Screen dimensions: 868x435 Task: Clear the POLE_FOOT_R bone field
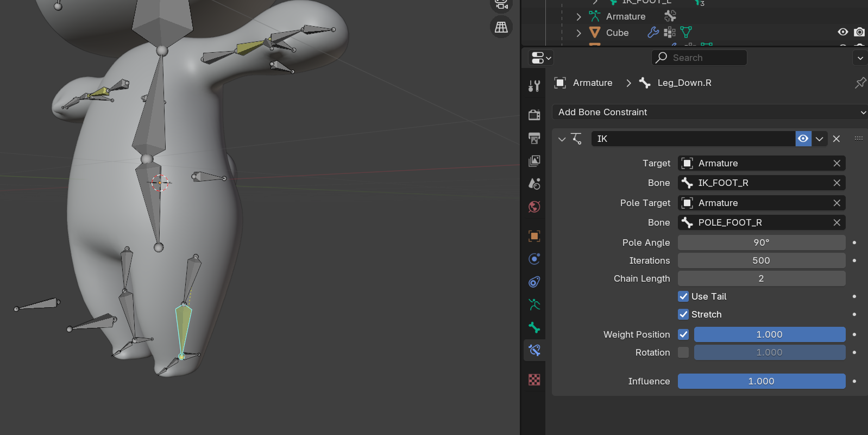836,222
